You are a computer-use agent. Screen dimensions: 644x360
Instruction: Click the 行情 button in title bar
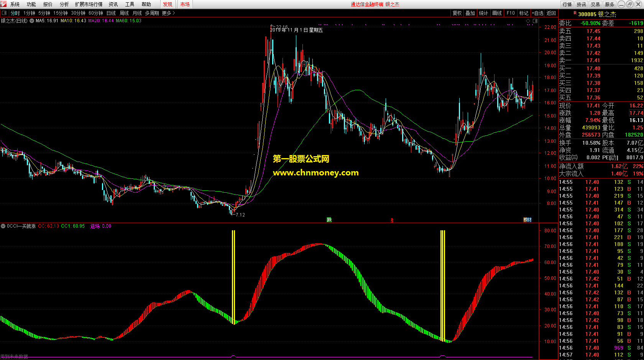(x=567, y=4)
